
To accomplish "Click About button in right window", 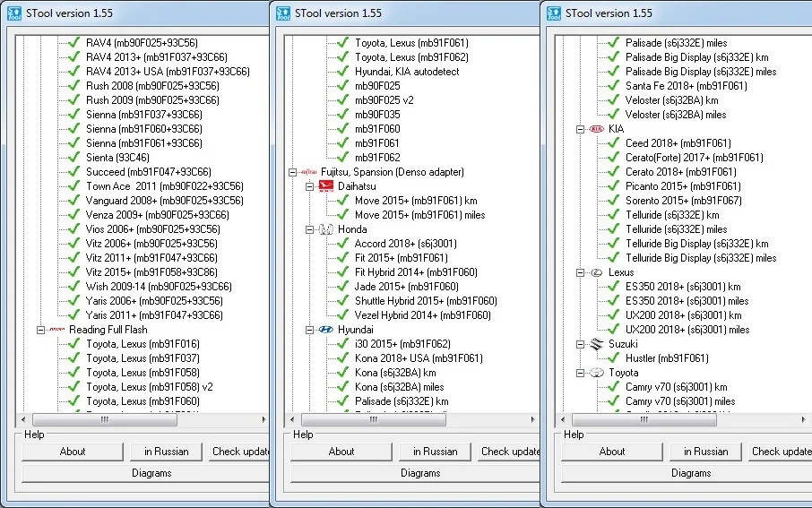I will (x=612, y=452).
